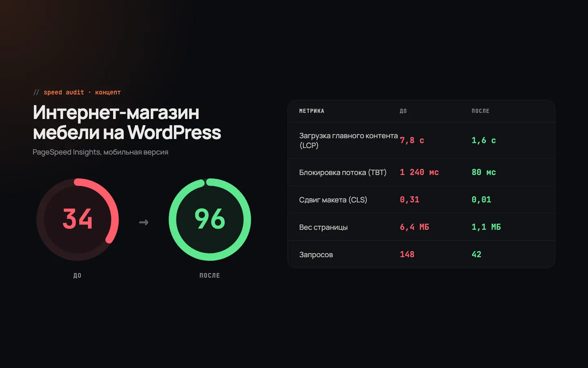This screenshot has height=368, width=588.
Task: Click the page weight value '6,4 МБ'
Action: (x=414, y=227)
